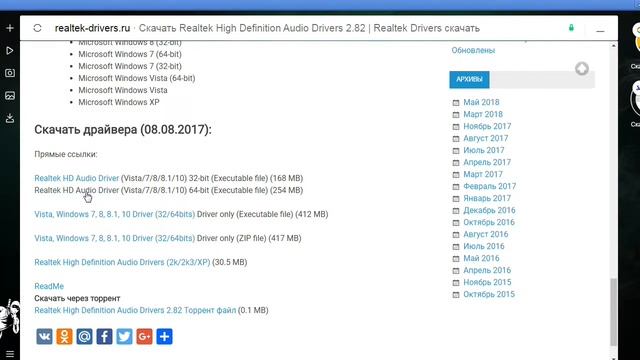Click the Microsoft Windows 7 (64-bit) list item
The image size is (640, 360).
pos(130,54)
